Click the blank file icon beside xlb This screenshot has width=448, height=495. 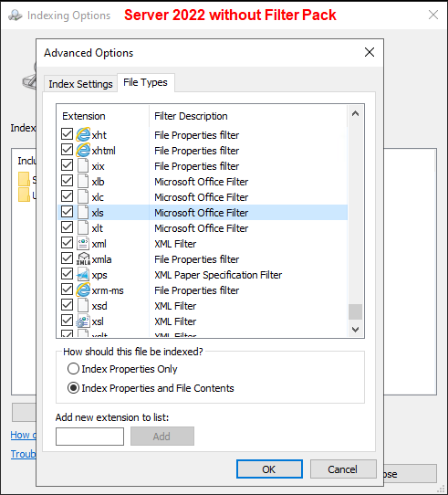(83, 181)
